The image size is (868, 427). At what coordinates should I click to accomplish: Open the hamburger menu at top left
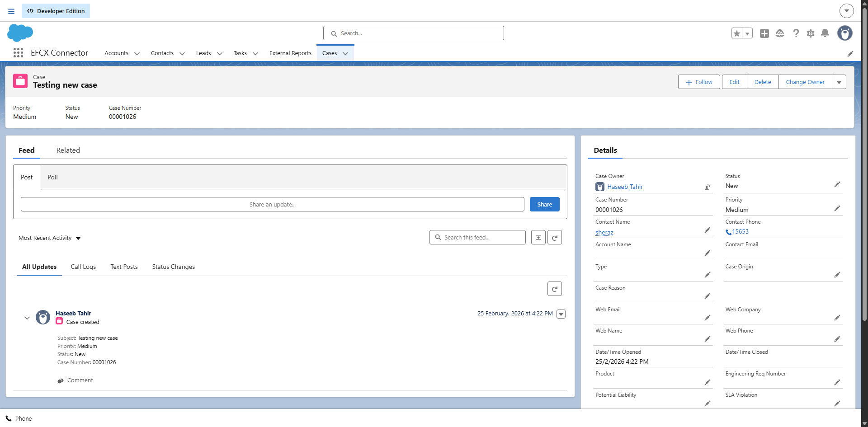click(11, 11)
